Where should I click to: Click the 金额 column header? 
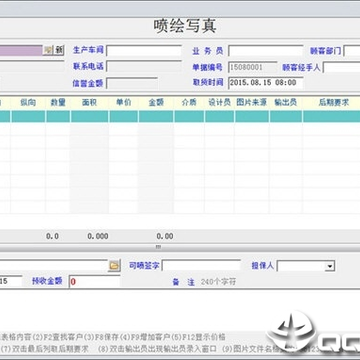coord(156,103)
